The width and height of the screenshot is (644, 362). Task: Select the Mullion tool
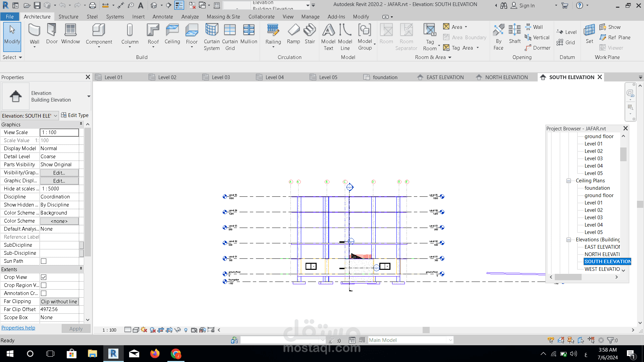coord(249,34)
